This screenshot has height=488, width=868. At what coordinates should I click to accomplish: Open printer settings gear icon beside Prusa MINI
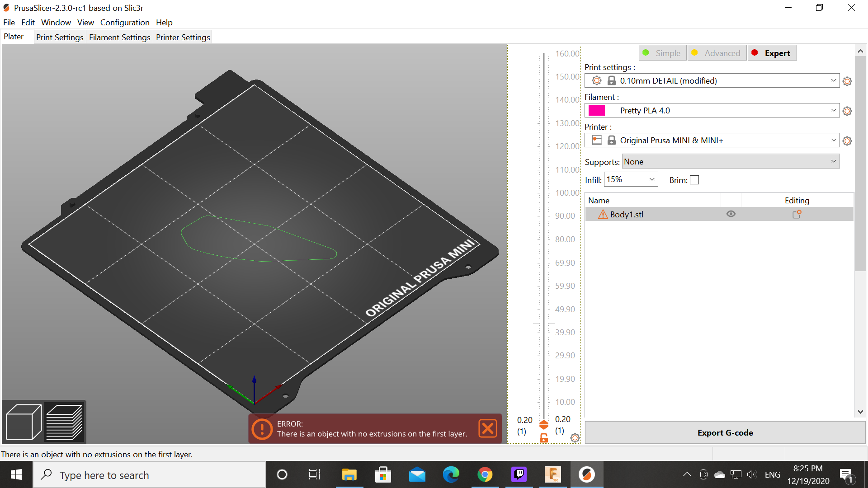[847, 141]
